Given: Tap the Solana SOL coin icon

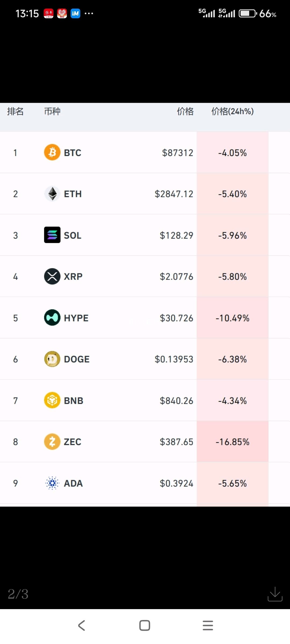Looking at the screenshot, I should (x=52, y=235).
